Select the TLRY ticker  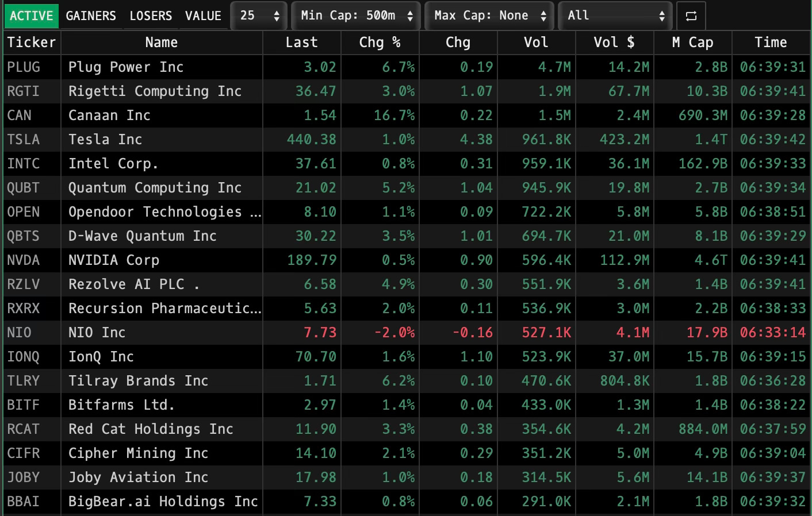[24, 381]
